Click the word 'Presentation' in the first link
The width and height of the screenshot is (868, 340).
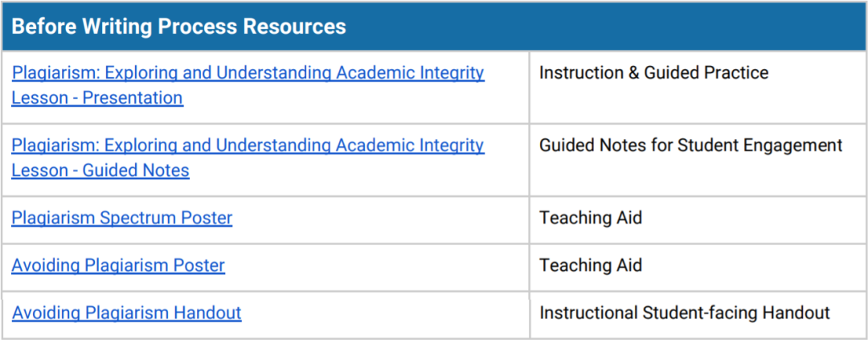click(133, 98)
